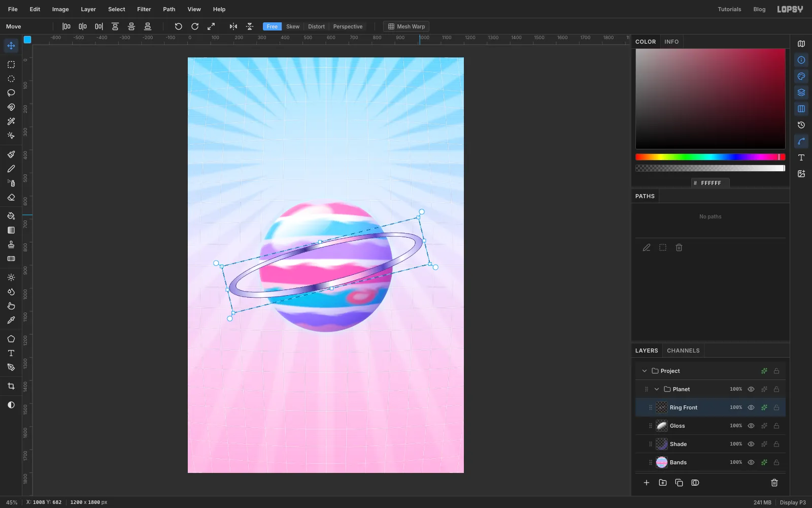Screen dimensions: 812x508
Task: Click the Mesh Warp button
Action: pos(406,26)
